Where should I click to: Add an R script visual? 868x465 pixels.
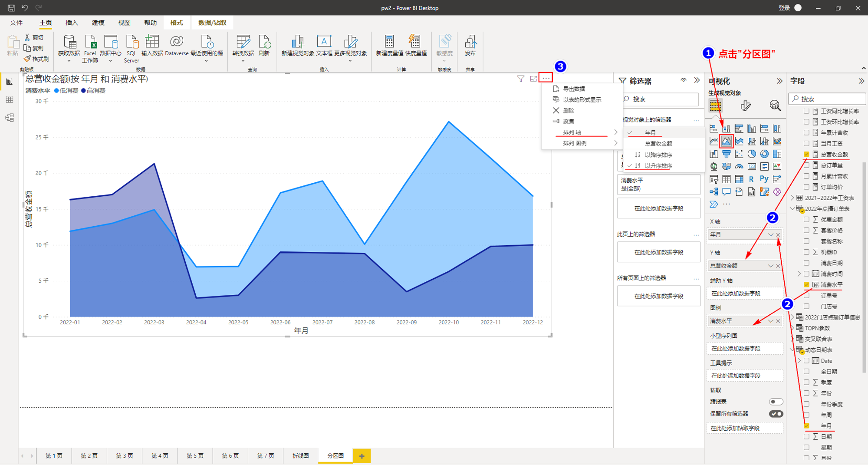(752, 179)
